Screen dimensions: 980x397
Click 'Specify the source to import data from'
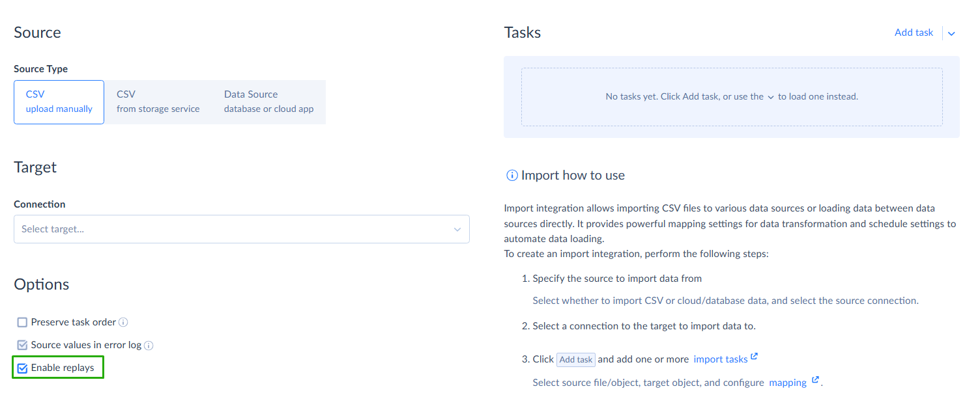(617, 279)
